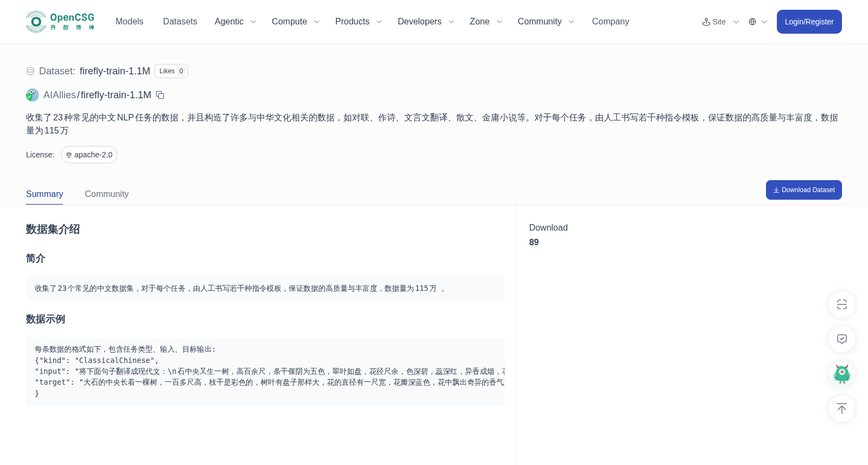Open Datasets in the navbar

tap(180, 22)
